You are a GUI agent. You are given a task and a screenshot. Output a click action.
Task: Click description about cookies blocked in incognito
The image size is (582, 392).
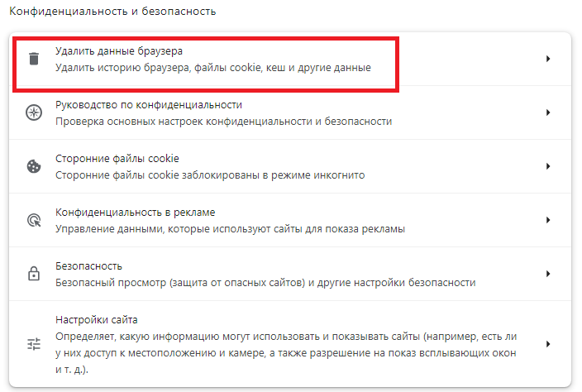coord(209,175)
